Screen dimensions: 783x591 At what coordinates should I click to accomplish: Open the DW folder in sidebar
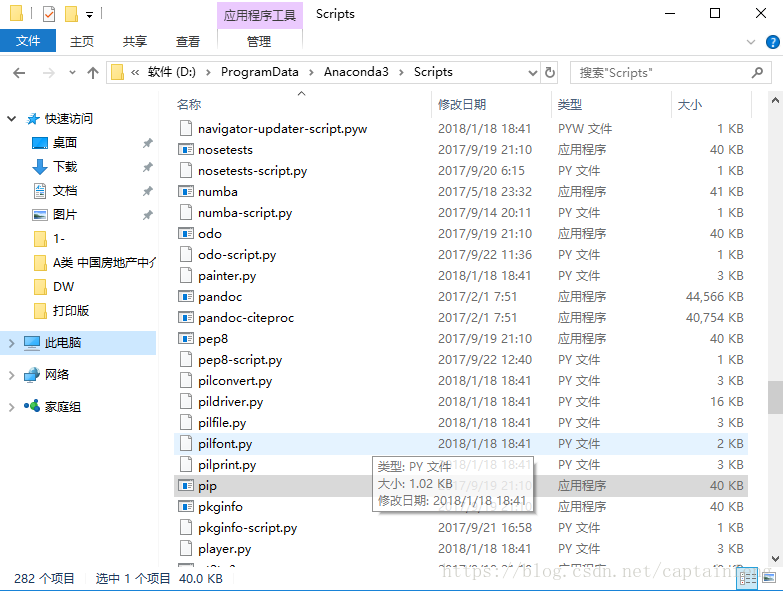pos(63,287)
